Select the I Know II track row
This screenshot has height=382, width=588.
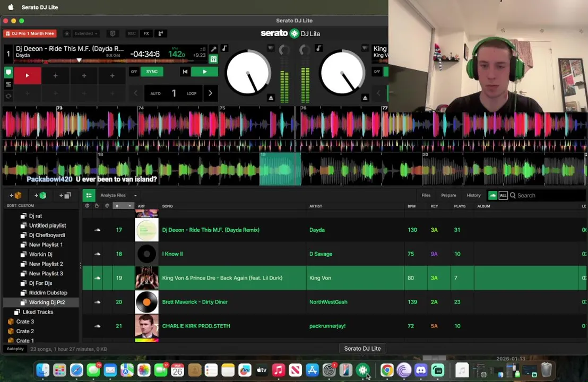(335, 254)
